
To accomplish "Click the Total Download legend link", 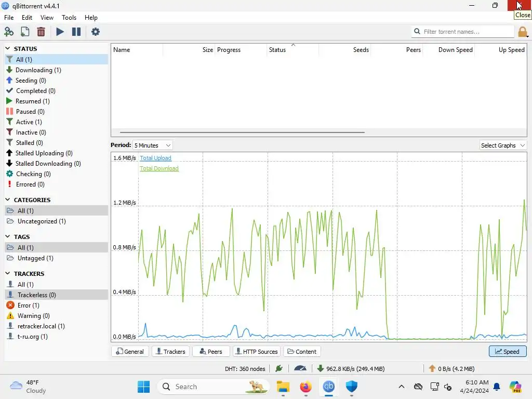I will point(159,168).
